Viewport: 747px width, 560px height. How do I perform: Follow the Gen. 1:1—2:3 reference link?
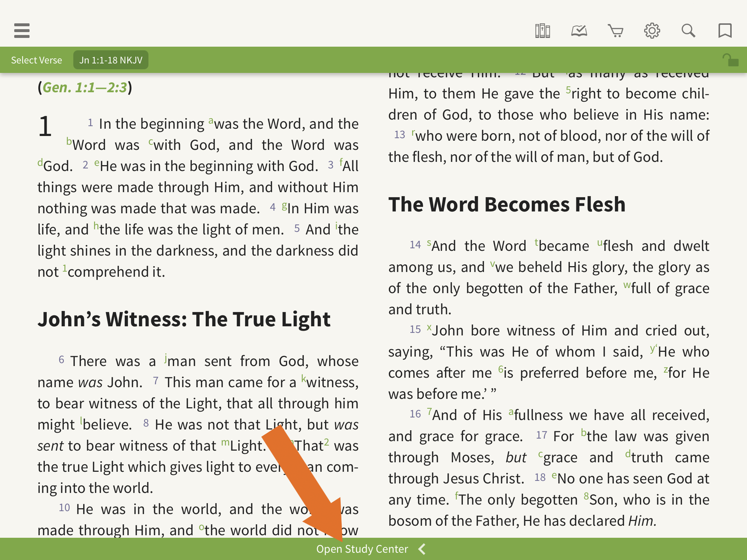85,87
